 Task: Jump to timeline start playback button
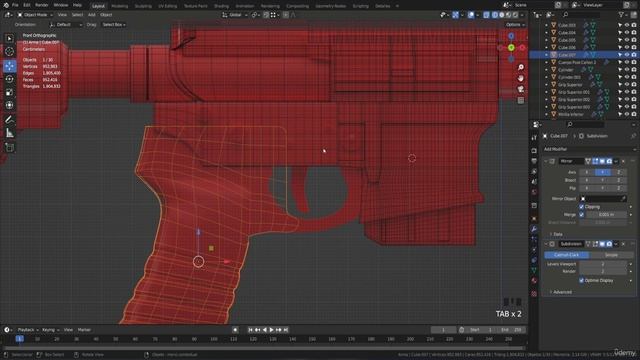point(251,330)
